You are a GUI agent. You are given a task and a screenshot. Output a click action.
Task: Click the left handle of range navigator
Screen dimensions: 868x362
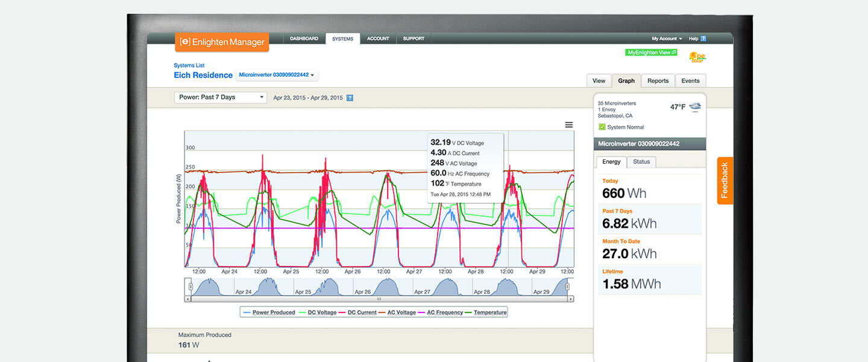(x=190, y=287)
